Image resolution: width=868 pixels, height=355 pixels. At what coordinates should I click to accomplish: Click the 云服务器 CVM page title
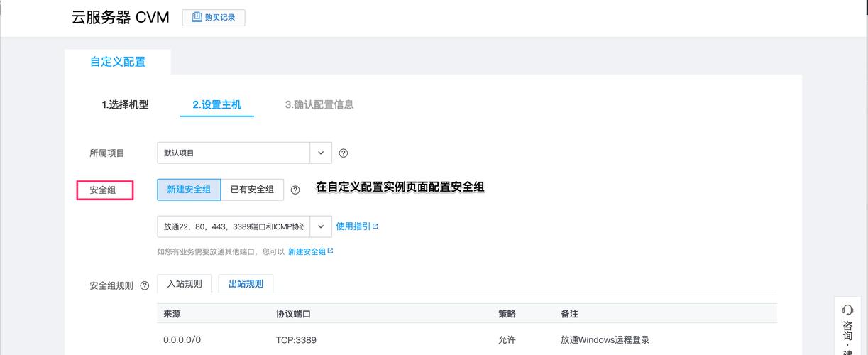point(120,17)
